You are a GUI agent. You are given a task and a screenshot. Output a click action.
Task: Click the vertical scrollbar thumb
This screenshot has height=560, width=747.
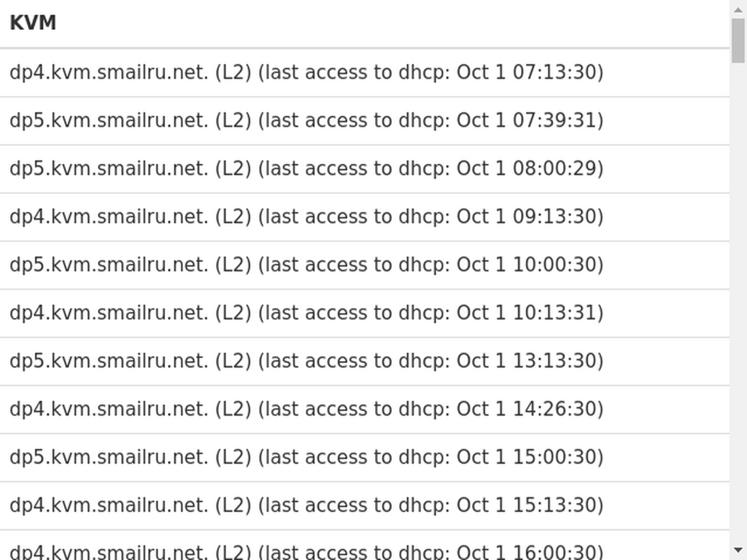coord(738,41)
